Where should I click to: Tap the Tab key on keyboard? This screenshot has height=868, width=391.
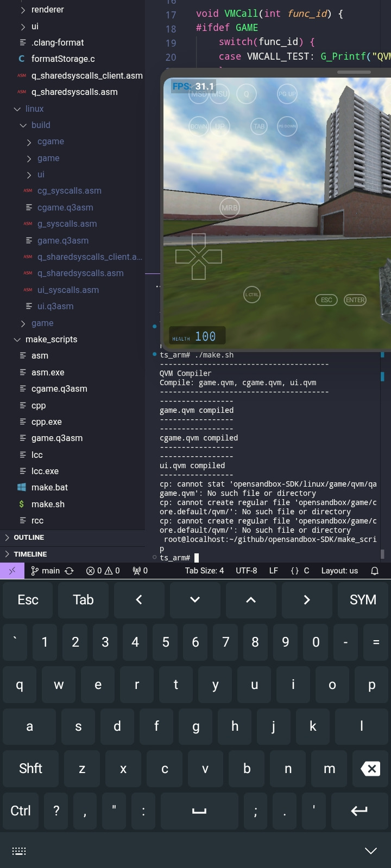point(84,599)
